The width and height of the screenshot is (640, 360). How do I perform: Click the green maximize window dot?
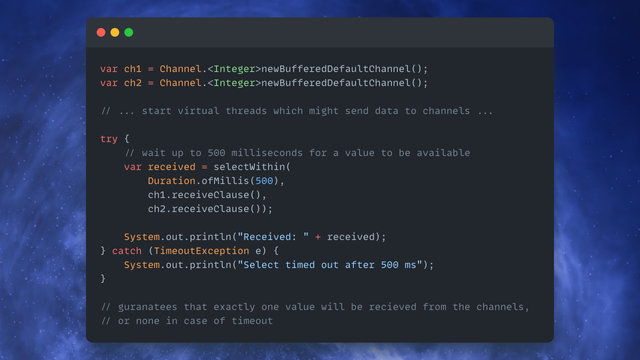[x=129, y=32]
